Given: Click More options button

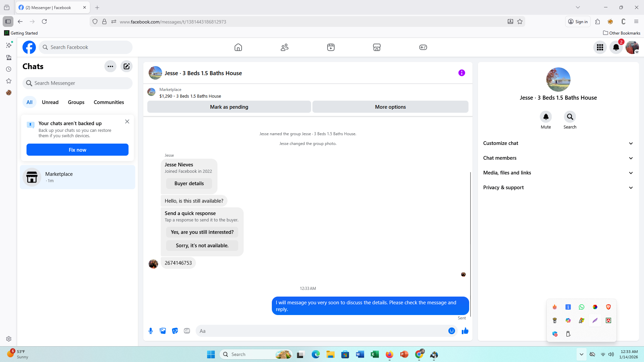Looking at the screenshot, I should pos(390,107).
